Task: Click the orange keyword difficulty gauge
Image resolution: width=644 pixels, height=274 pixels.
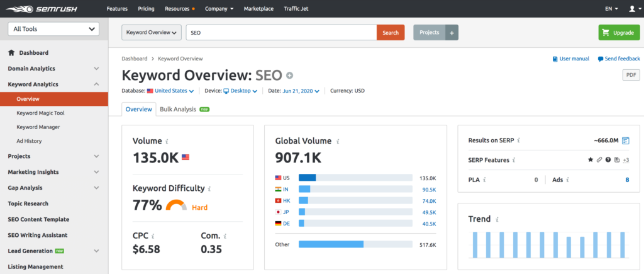Action: click(x=176, y=205)
